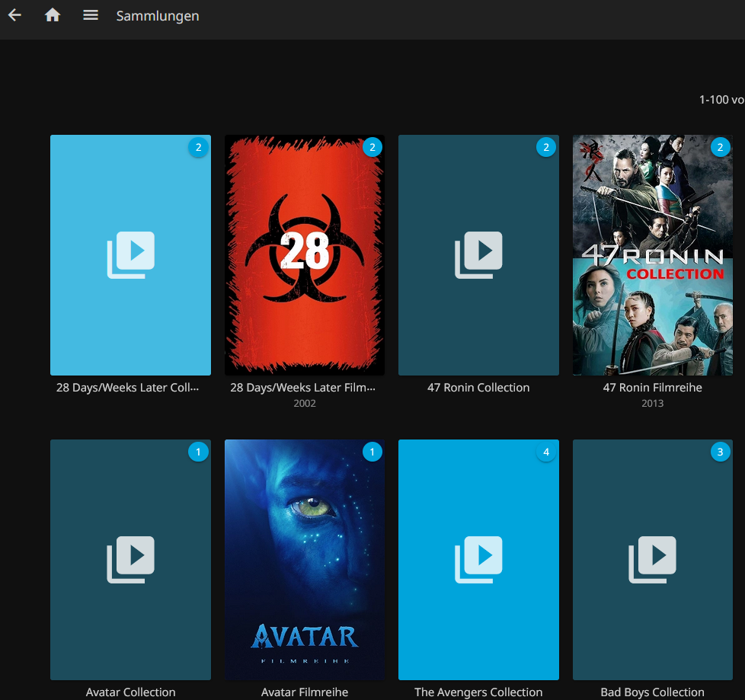Select the 47 Ronin Filmreihe title text

[x=652, y=388]
